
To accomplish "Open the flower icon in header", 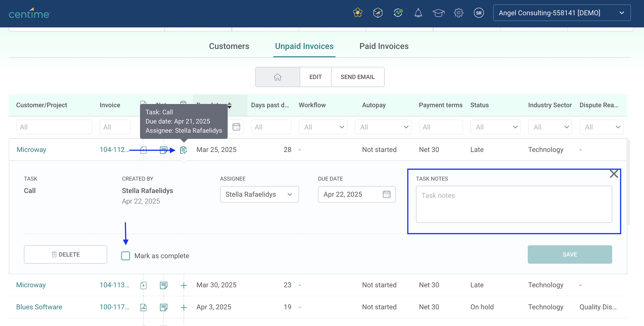I will tap(358, 13).
